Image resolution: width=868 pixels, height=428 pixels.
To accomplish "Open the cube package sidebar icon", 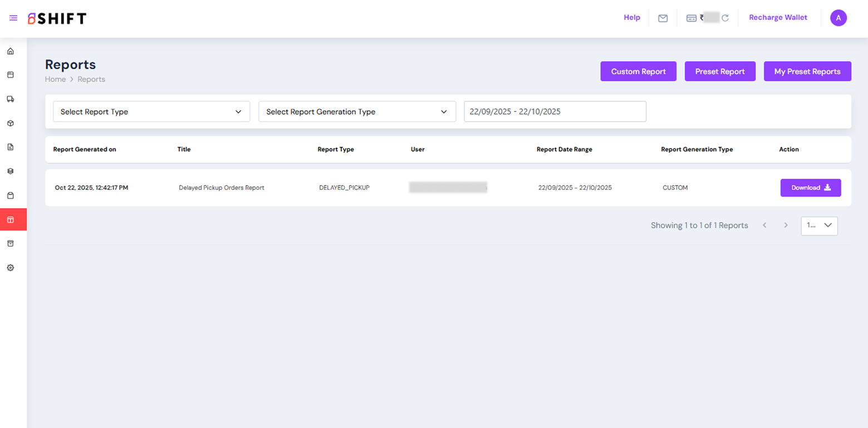I will (x=10, y=123).
